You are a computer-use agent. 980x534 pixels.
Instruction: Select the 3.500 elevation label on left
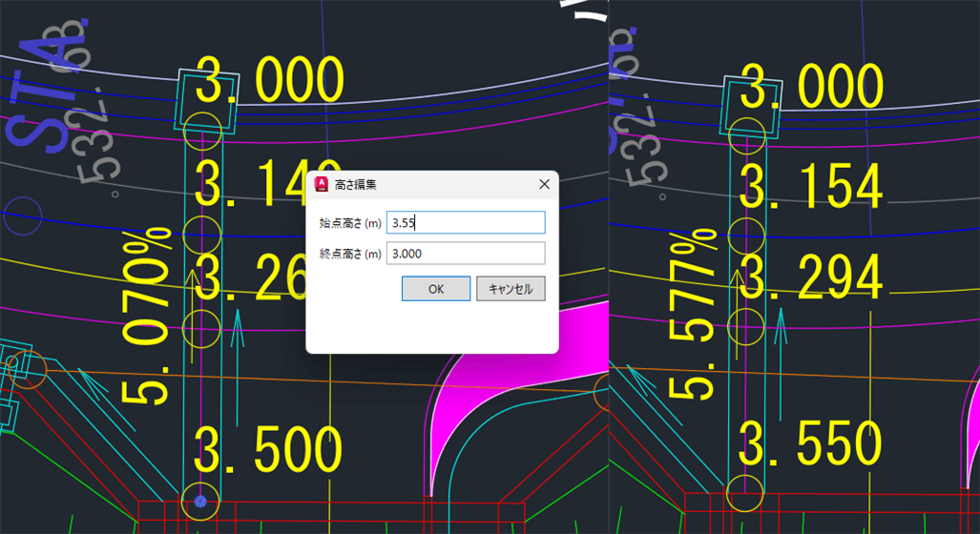[x=268, y=450]
